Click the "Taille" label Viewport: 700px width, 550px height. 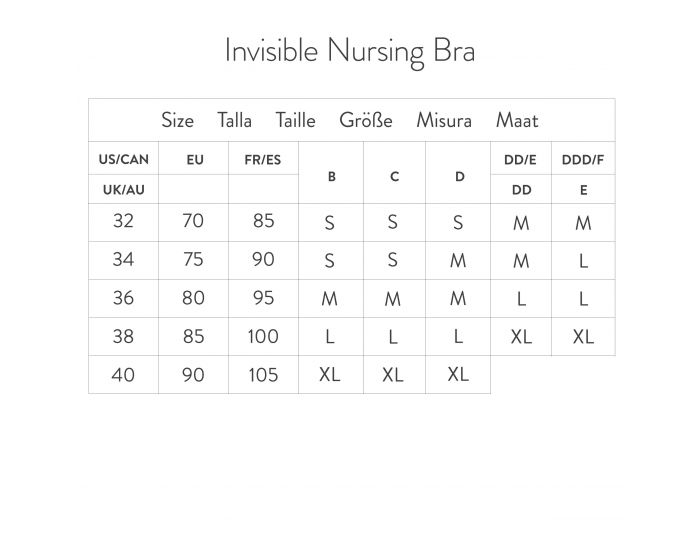[x=295, y=121]
